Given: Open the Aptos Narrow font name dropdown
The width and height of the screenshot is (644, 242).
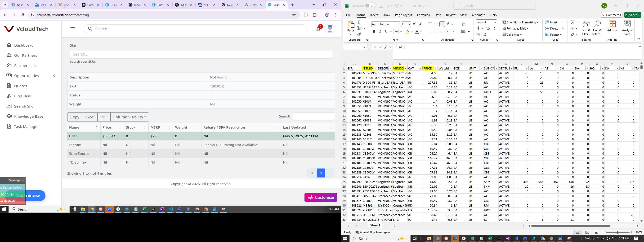Looking at the screenshot, I should 398,24.
